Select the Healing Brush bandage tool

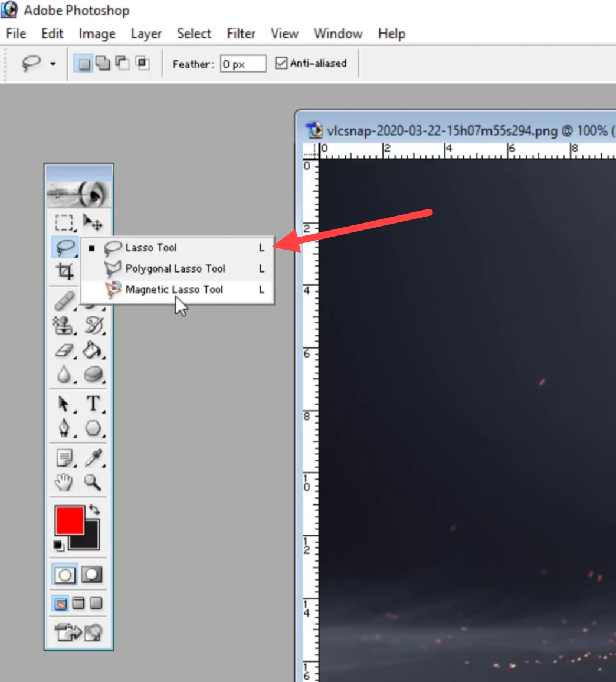pos(64,300)
